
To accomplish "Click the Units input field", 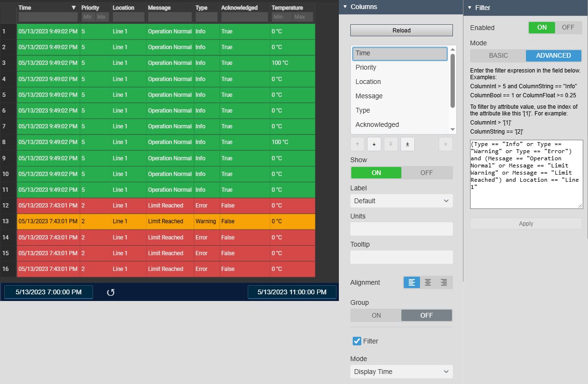I will point(401,229).
